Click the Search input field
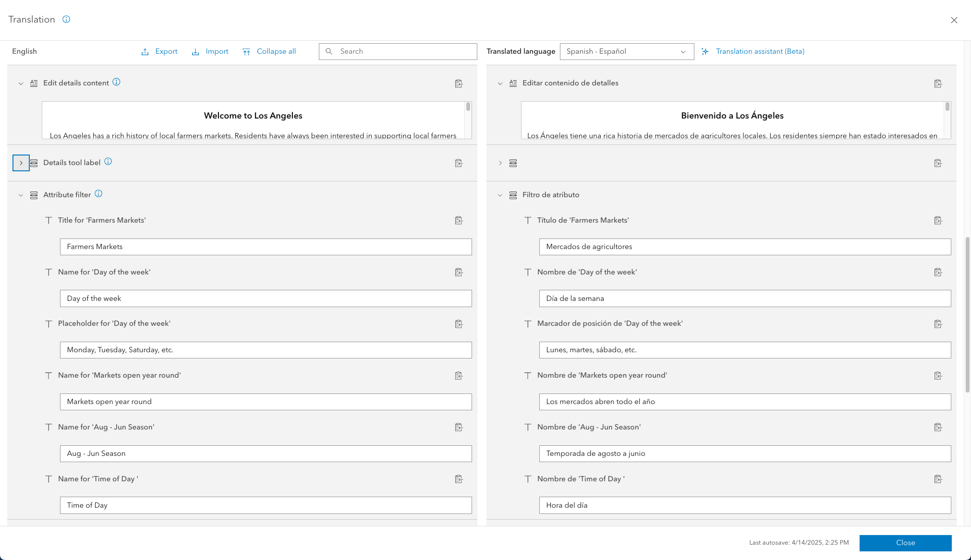 [x=403, y=52]
